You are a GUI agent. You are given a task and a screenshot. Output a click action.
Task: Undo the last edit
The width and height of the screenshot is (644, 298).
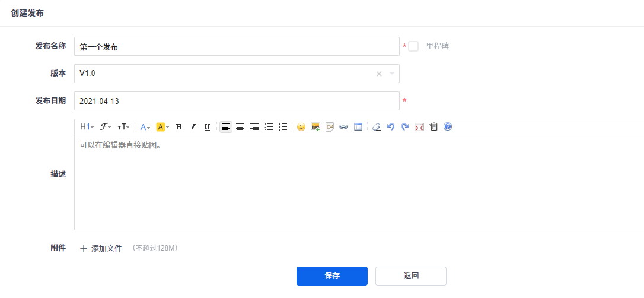(x=391, y=127)
